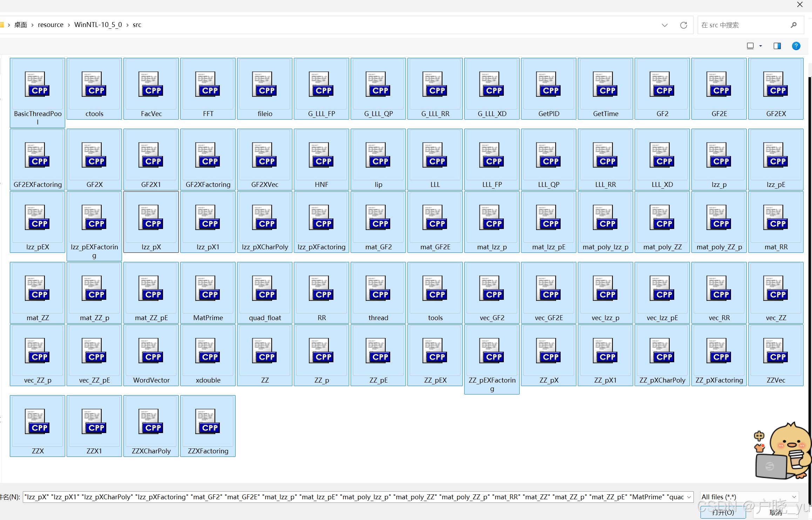Click the mat_RR cpp file
812x520 pixels.
[x=776, y=218]
